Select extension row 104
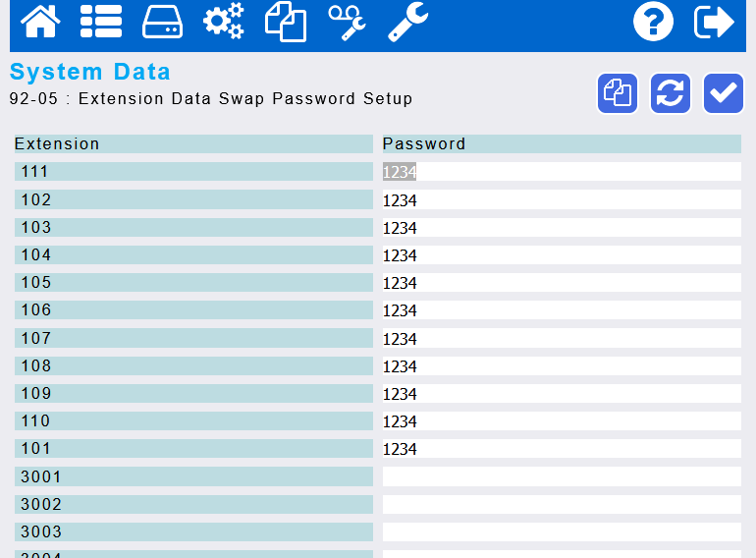This screenshot has width=756, height=558. click(x=193, y=255)
